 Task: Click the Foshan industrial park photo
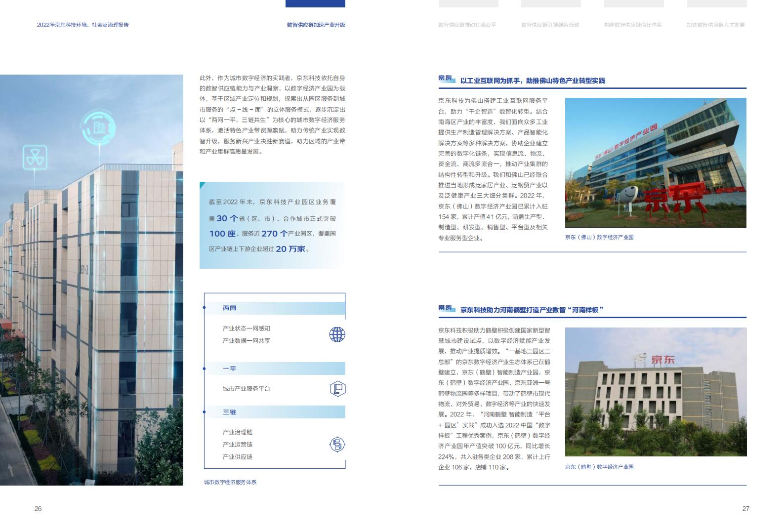coord(656,163)
